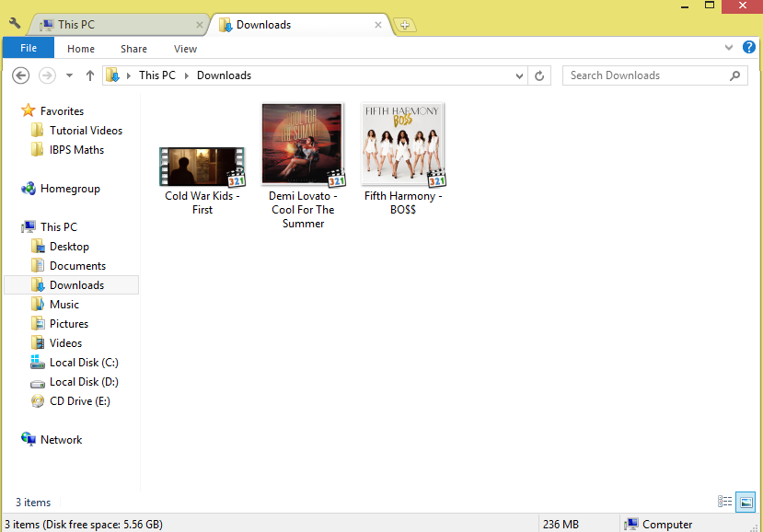This screenshot has height=532, width=763.
Task: Select Fifth Harmony - BO$$ thumbnail
Action: (x=403, y=145)
